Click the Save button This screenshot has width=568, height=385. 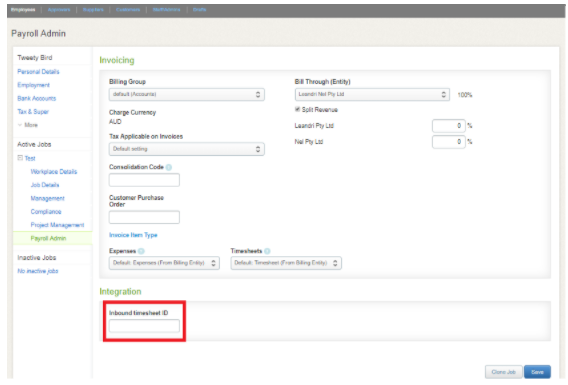538,372
